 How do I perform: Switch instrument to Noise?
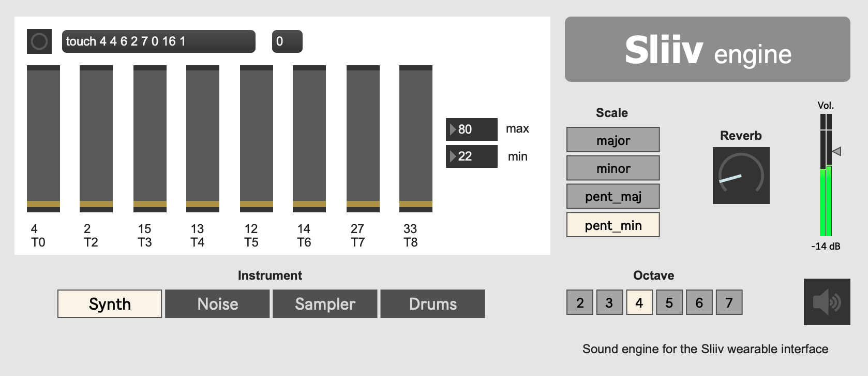217,303
